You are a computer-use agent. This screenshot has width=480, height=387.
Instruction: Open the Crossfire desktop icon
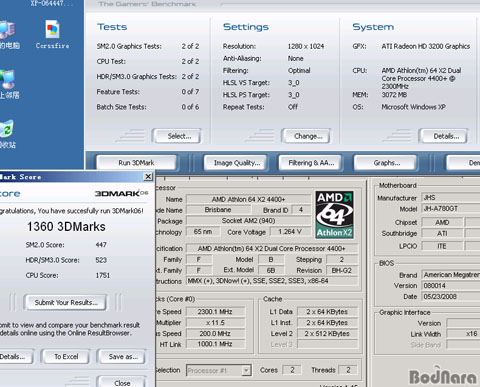pyautogui.click(x=52, y=34)
